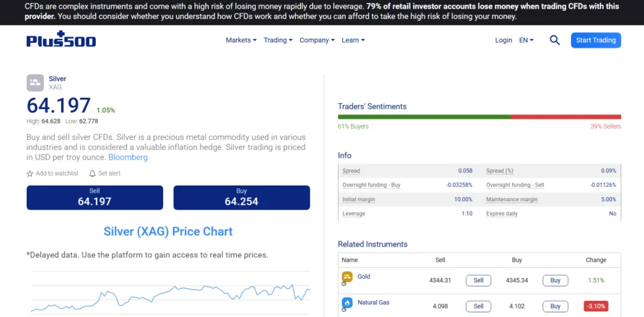Screen dimensions: 644x317
Task: Click the Buy button for Natural Gas
Action: click(555, 306)
